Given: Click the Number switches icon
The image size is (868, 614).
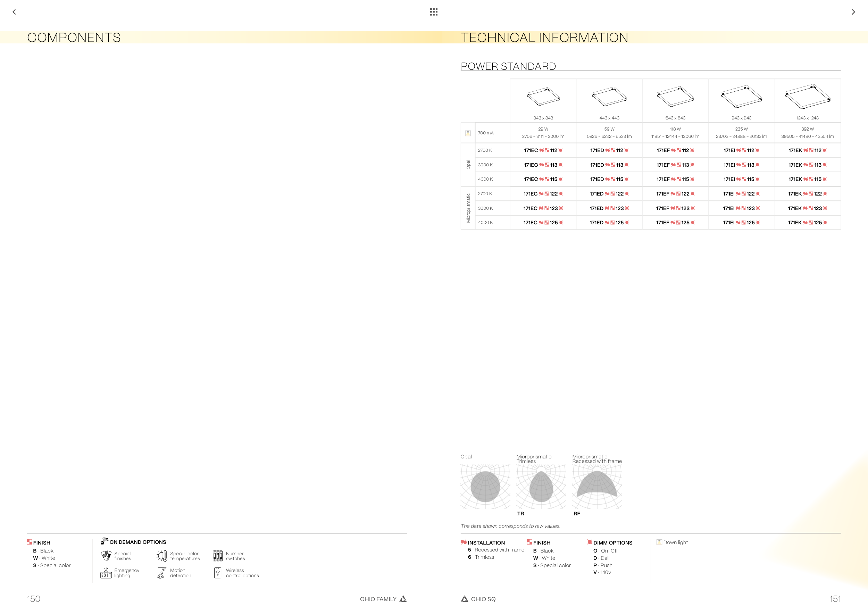Looking at the screenshot, I should [218, 556].
